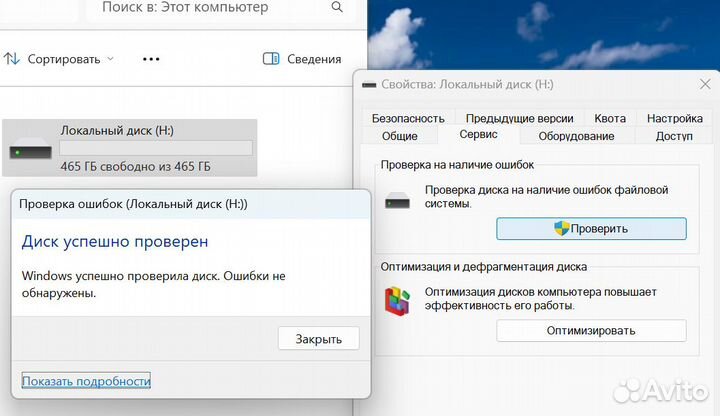Click the Локальный диск (H:) drive name
Viewport: 720px width, 416px height.
(x=117, y=131)
